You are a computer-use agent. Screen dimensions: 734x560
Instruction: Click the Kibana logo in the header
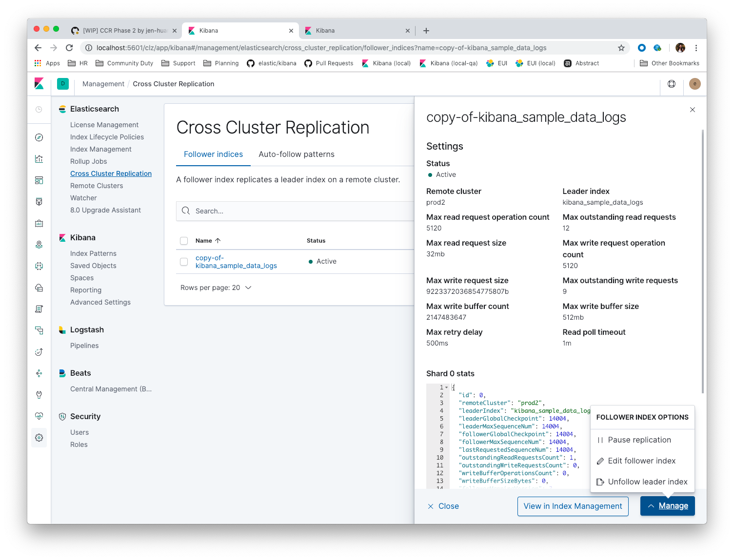coord(39,84)
